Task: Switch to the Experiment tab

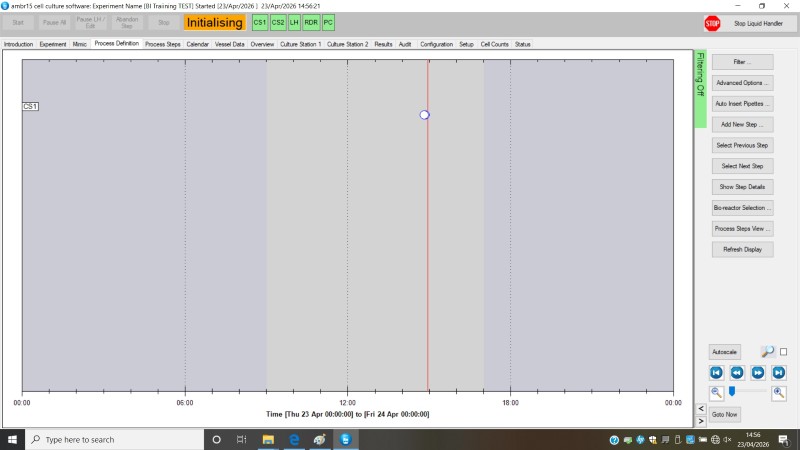Action: [53, 44]
